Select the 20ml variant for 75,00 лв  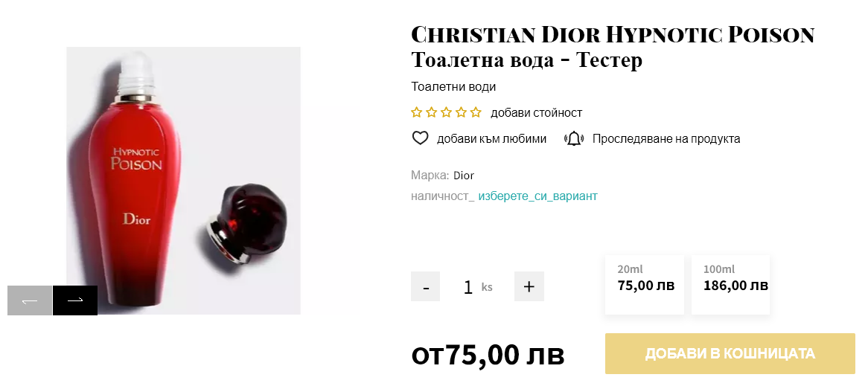(644, 284)
